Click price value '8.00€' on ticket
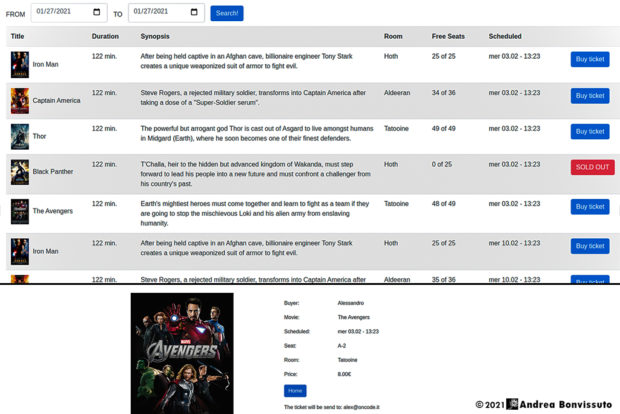620x414 pixels. point(344,374)
